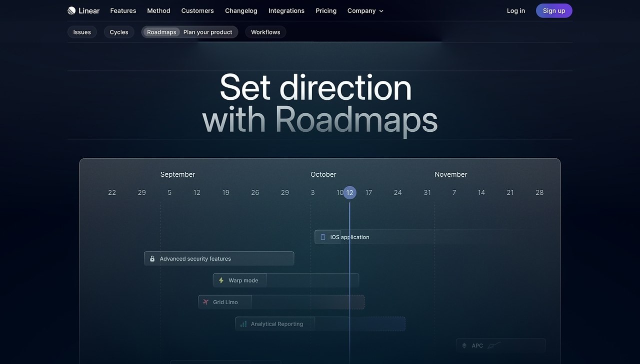Image resolution: width=640 pixels, height=364 pixels.
Task: Click the September month label
Action: click(177, 174)
